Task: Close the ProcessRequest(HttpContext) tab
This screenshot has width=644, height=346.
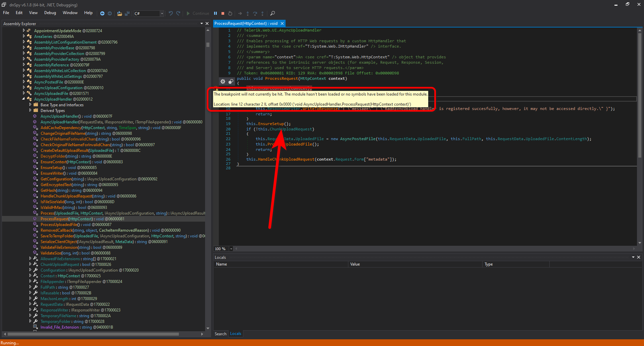Action: tap(282, 23)
